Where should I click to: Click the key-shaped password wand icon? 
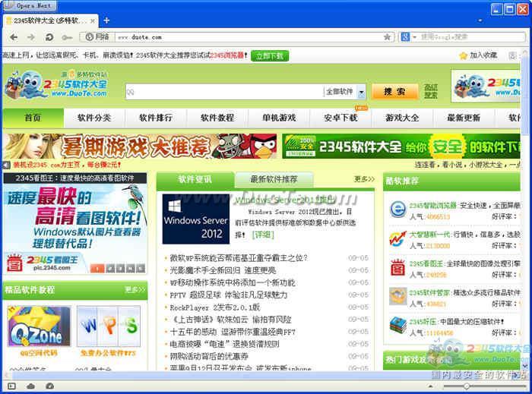coord(68,36)
